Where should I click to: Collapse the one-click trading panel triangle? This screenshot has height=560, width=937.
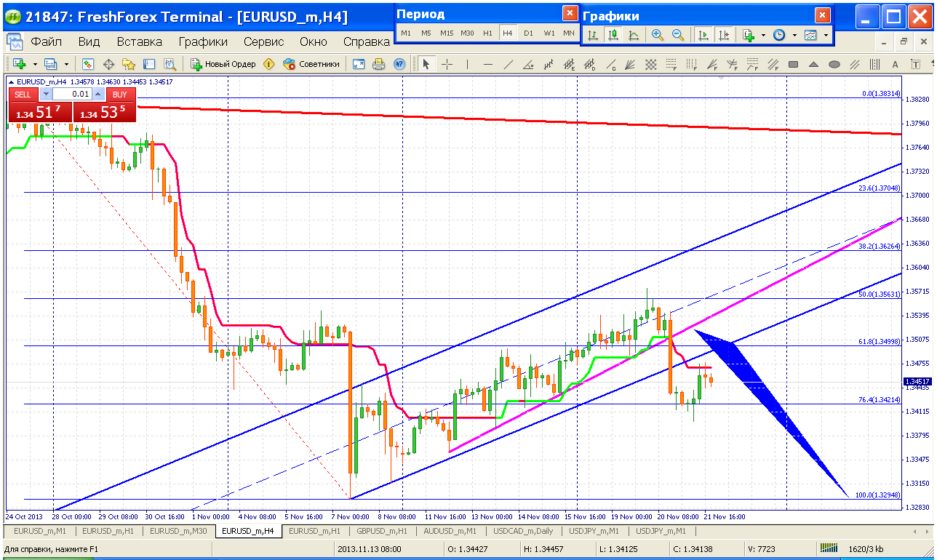pos(12,81)
